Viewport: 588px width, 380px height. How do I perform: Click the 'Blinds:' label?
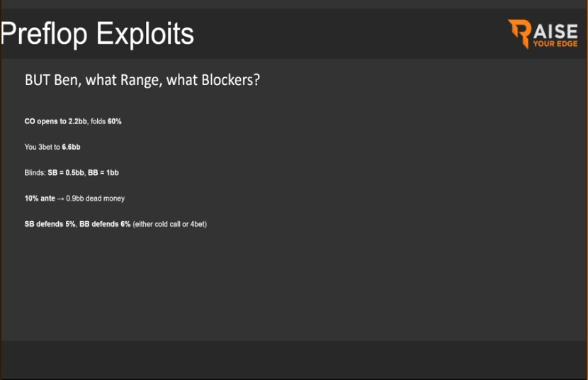[x=35, y=173]
